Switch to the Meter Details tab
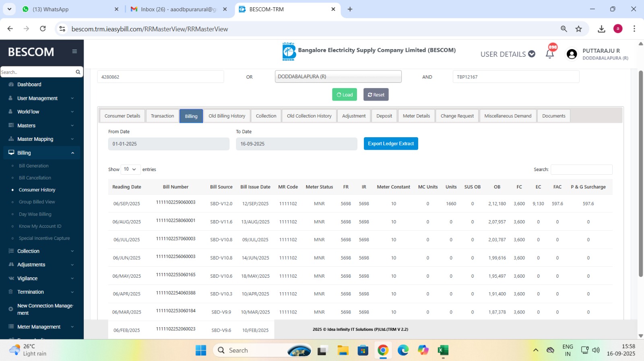The image size is (644, 361). click(x=416, y=116)
